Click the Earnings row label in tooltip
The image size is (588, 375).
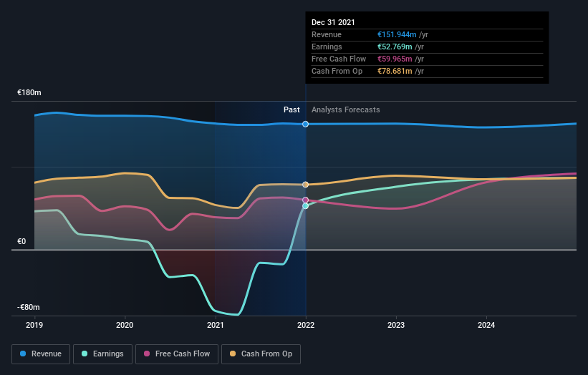click(327, 47)
